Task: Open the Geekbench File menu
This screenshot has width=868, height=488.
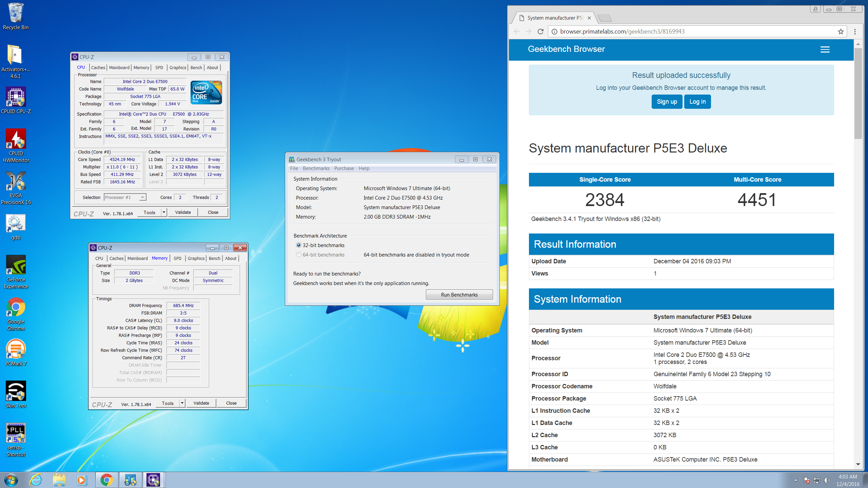Action: click(x=294, y=168)
